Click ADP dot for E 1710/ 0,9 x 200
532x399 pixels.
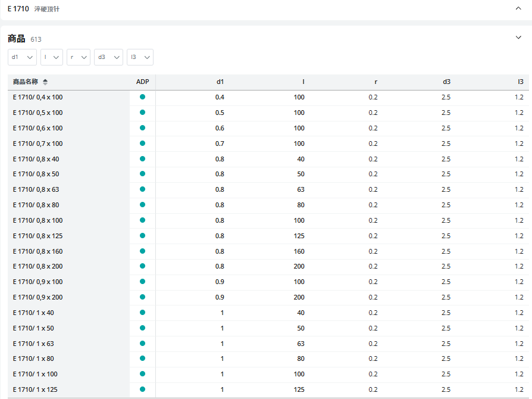click(142, 297)
